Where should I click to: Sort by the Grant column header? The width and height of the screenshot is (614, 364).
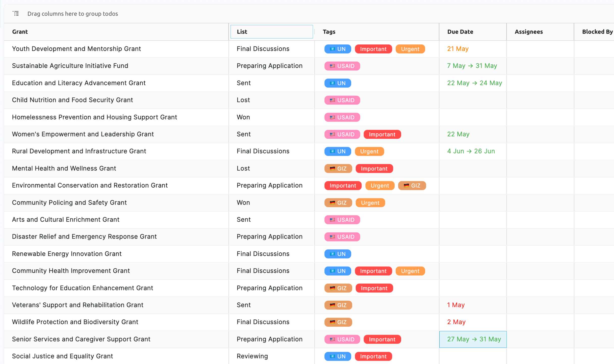click(x=20, y=32)
